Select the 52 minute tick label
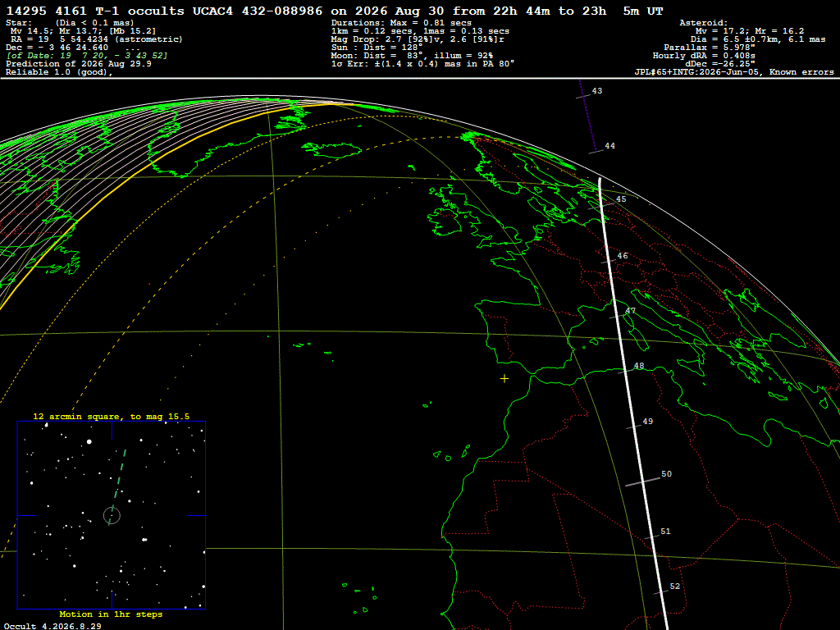Screen dimensions: 840x630 [675, 587]
